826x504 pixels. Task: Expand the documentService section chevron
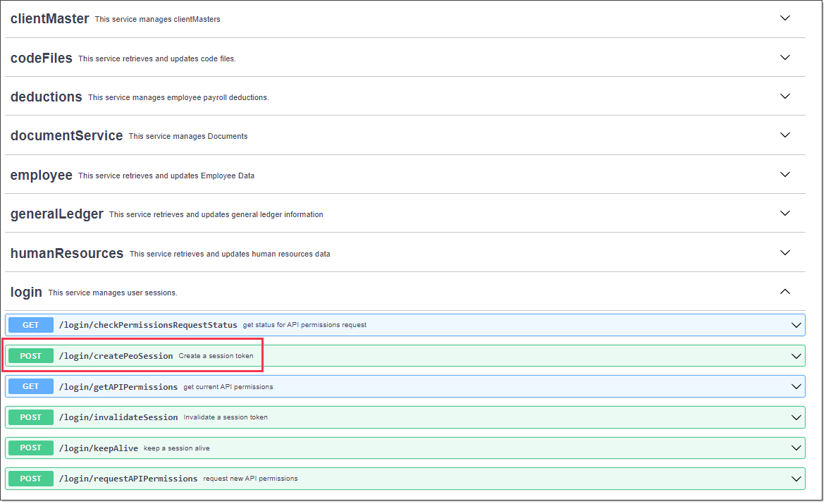pyautogui.click(x=785, y=135)
